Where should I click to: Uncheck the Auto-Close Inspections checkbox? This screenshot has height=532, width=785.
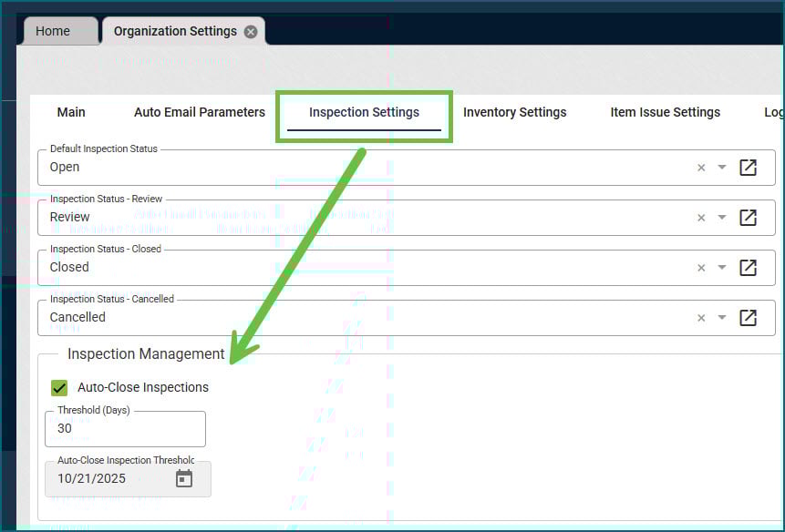[x=59, y=388]
